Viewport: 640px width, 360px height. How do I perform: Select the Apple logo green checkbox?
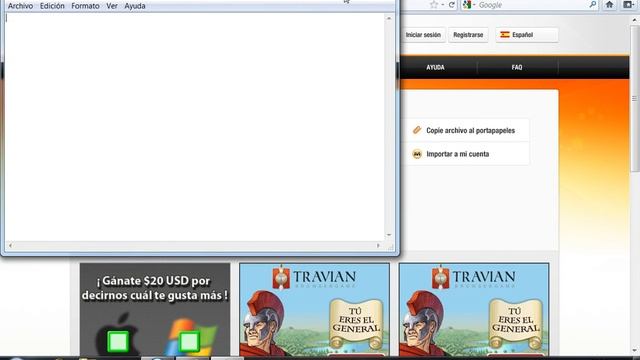(118, 342)
